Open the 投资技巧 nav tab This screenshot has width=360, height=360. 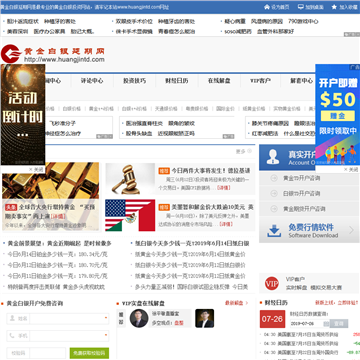(x=134, y=81)
